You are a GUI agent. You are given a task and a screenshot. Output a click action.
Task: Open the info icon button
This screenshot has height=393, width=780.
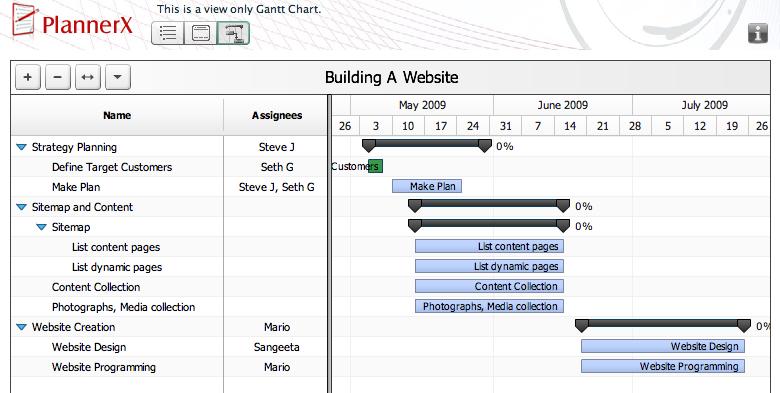(758, 33)
